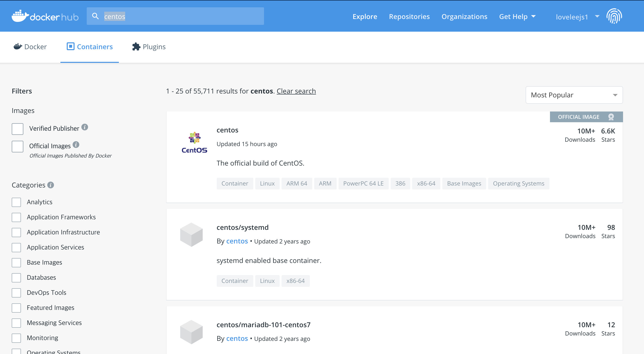Click the Clear search link
Screen dimensions: 644x354
296,91
